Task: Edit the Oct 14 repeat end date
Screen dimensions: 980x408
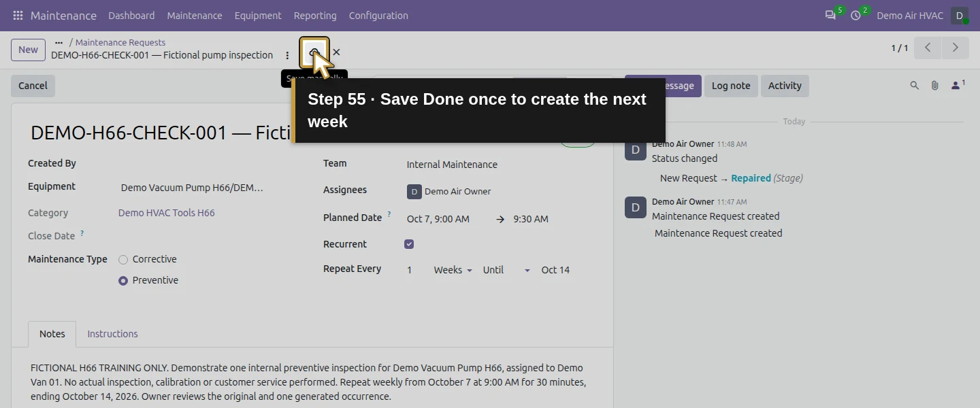Action: (555, 270)
